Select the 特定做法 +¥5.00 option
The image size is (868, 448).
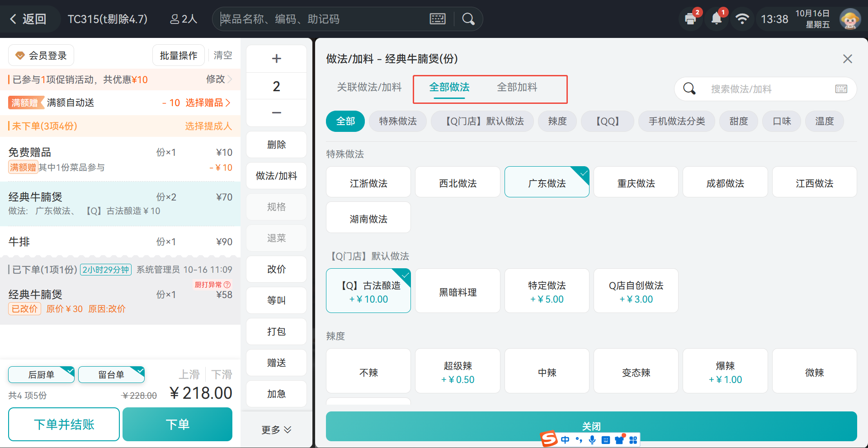click(x=547, y=291)
